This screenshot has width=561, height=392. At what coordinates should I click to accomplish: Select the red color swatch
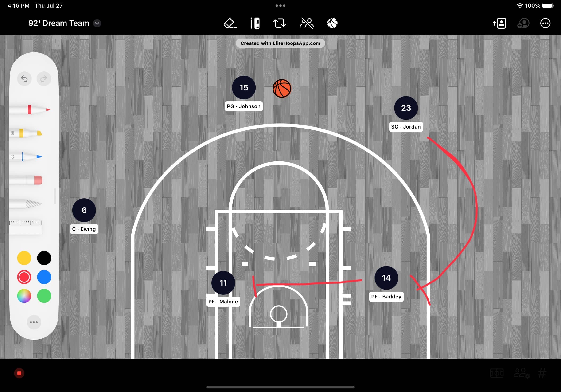pos(24,276)
